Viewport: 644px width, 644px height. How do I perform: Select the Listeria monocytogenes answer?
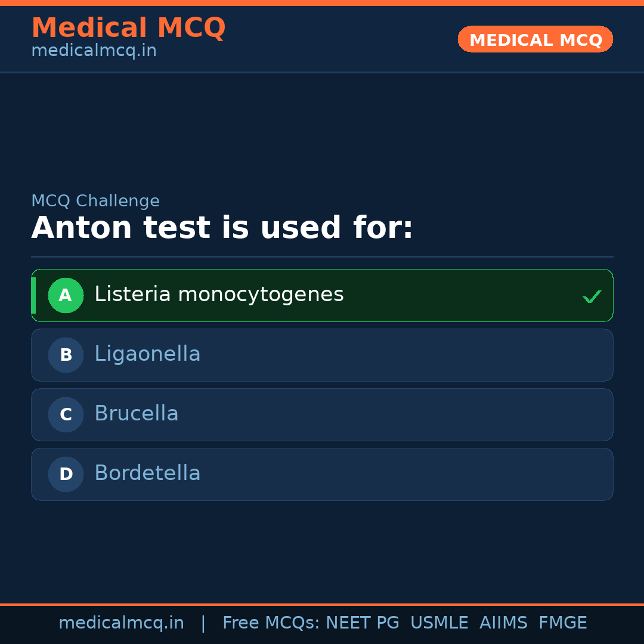tap(219, 295)
